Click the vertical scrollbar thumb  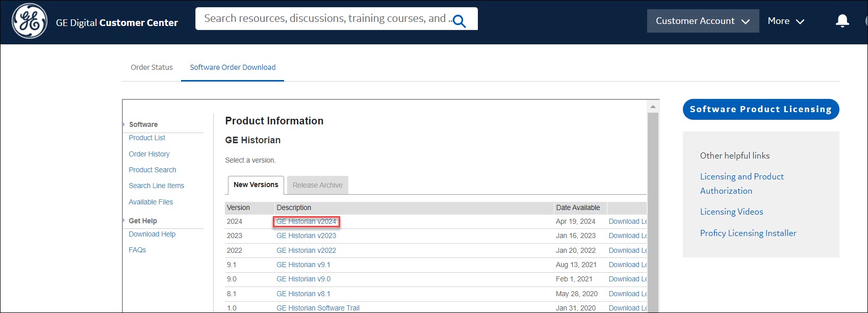(x=653, y=212)
